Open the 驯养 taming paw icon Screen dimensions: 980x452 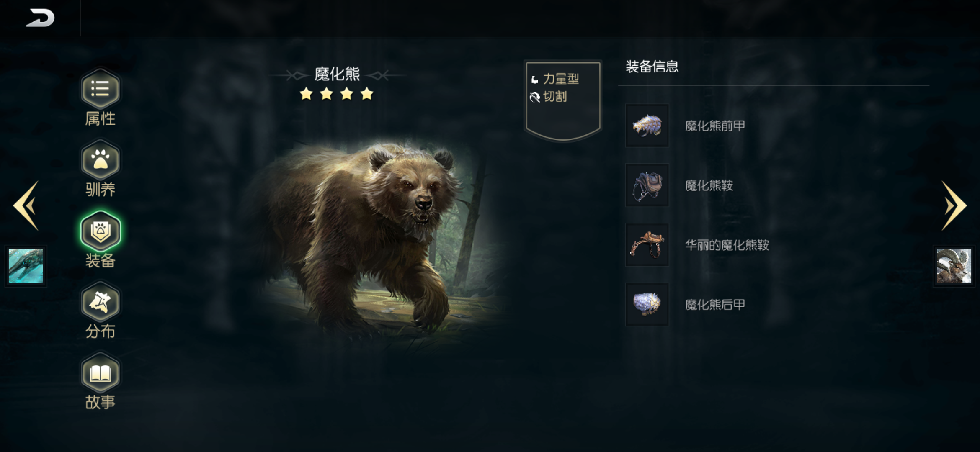100,160
